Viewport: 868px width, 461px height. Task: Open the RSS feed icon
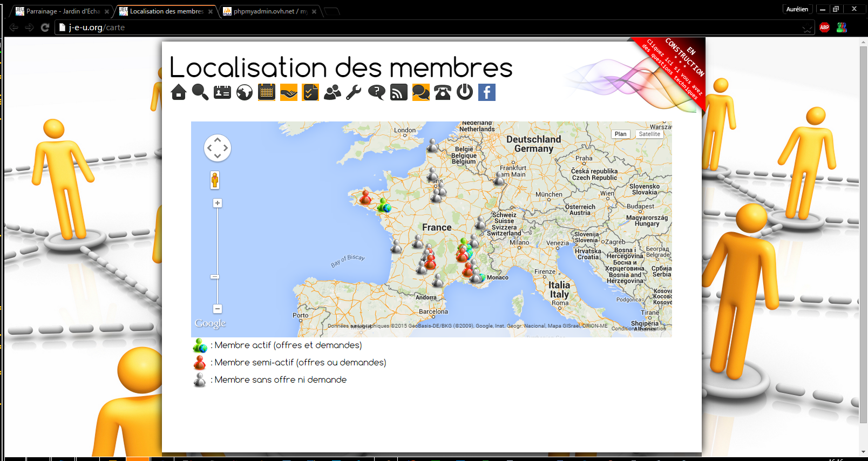399,92
